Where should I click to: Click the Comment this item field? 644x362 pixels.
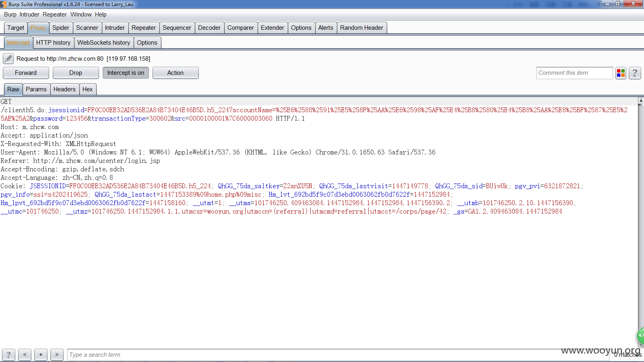(574, 73)
